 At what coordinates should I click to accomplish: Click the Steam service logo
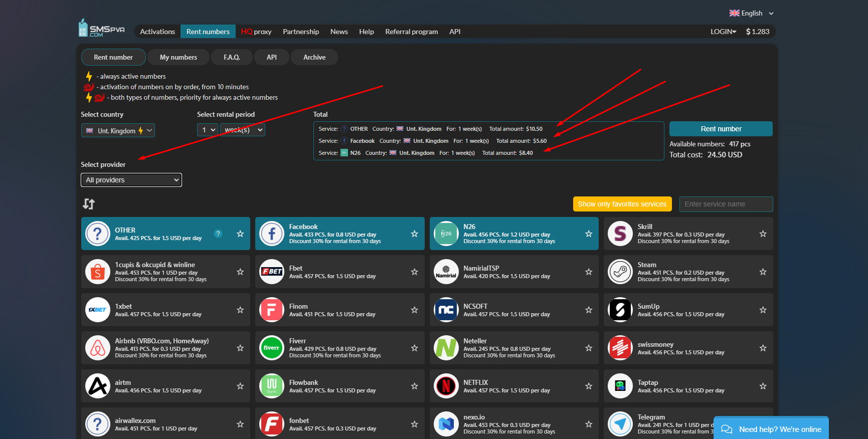[620, 272]
